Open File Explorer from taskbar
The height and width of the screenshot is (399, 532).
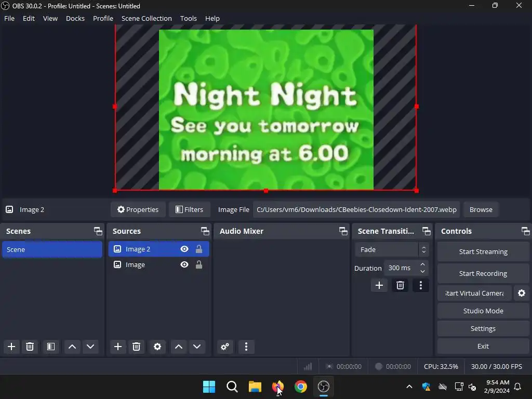pyautogui.click(x=255, y=387)
